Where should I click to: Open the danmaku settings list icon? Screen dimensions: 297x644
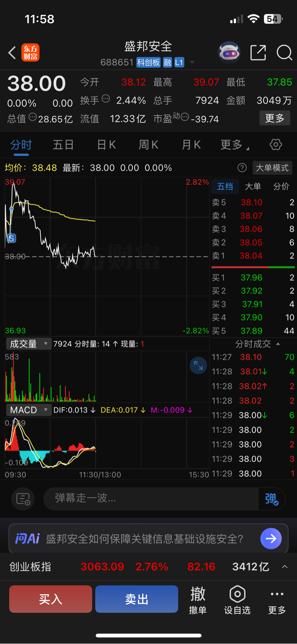tap(23, 499)
